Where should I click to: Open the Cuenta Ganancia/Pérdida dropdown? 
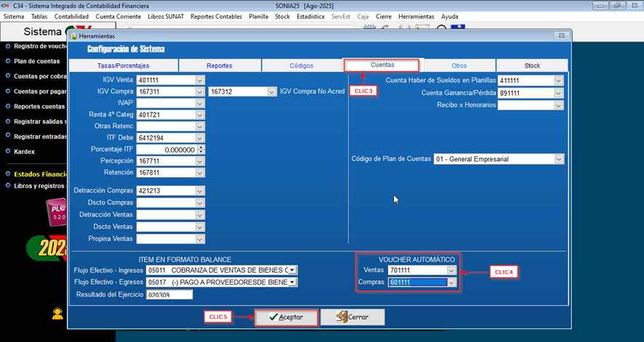[558, 93]
